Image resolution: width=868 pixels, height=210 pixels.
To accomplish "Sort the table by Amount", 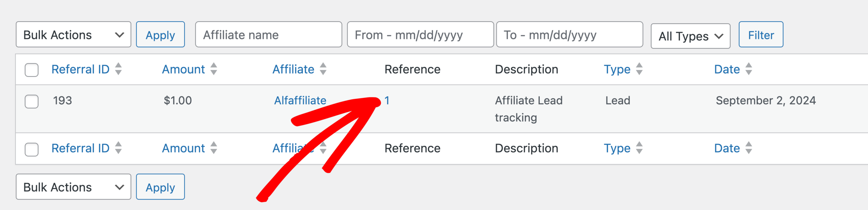I will coord(214,69).
